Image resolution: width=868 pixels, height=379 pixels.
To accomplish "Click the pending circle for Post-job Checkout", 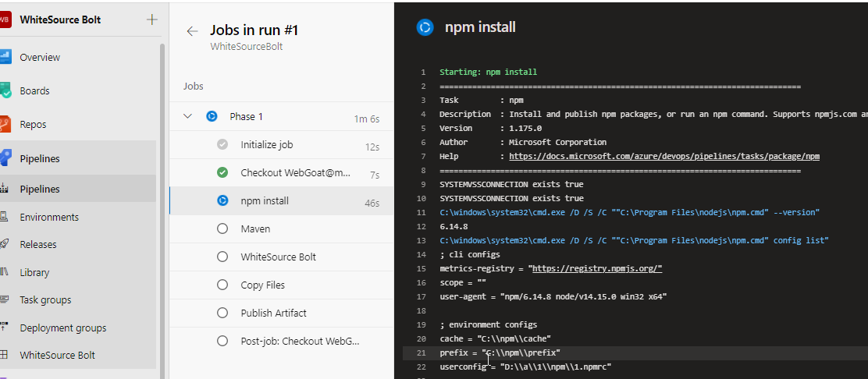I will click(x=222, y=341).
